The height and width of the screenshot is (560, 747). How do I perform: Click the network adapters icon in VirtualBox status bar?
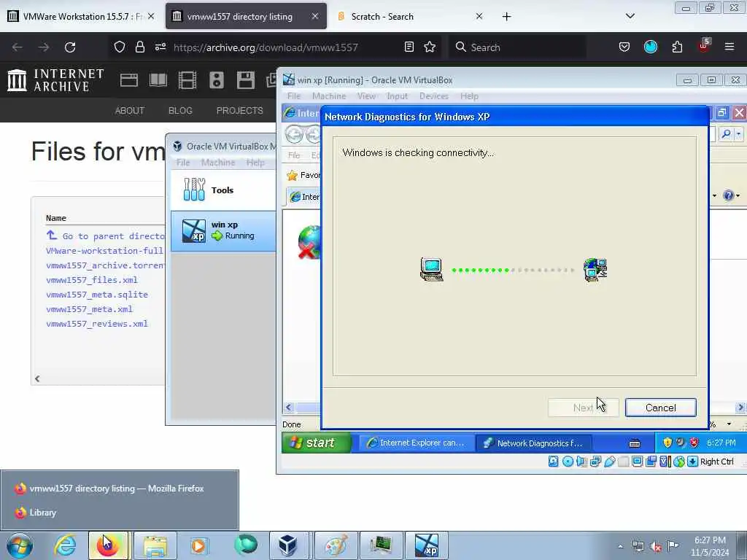pos(595,462)
